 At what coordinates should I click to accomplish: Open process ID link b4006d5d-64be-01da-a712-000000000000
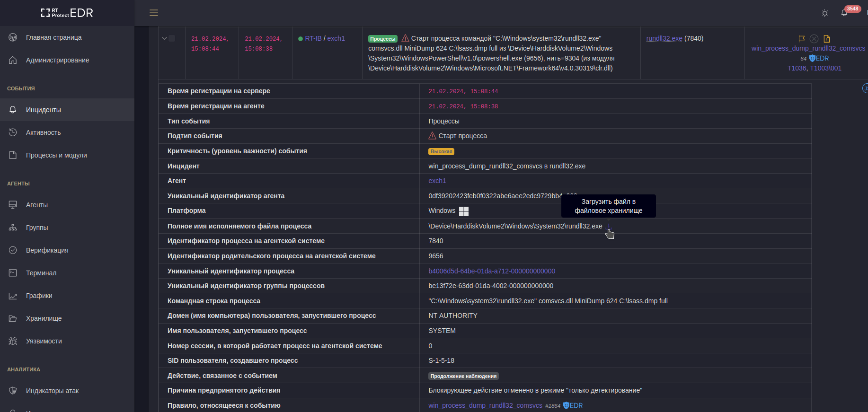[492, 271]
